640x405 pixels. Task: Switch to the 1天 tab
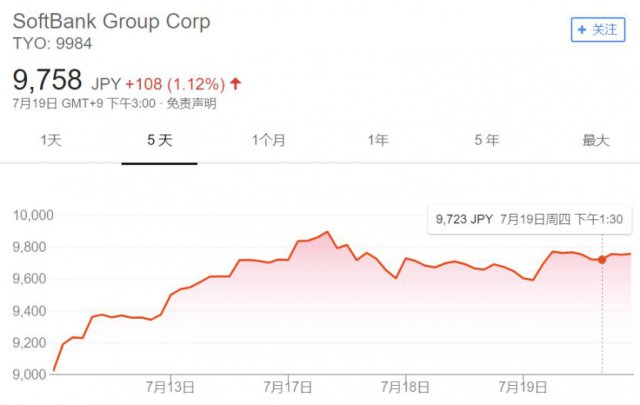pos(51,141)
